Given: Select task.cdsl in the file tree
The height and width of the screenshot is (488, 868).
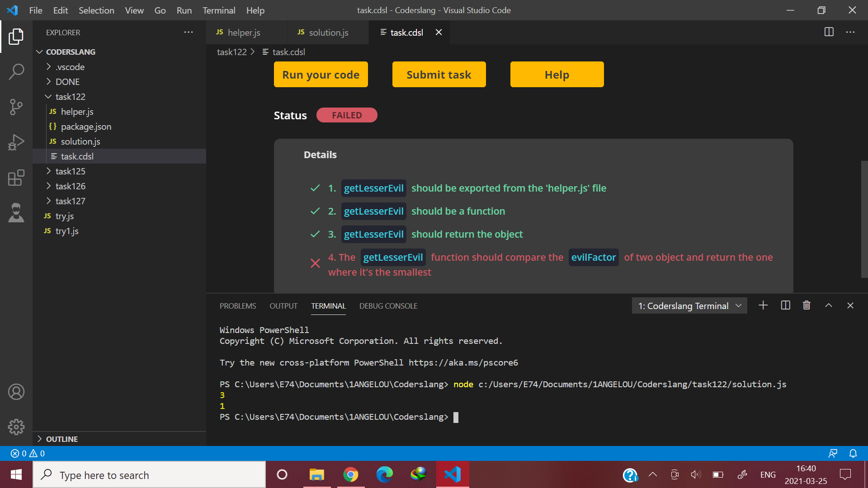Looking at the screenshot, I should 119,156.
